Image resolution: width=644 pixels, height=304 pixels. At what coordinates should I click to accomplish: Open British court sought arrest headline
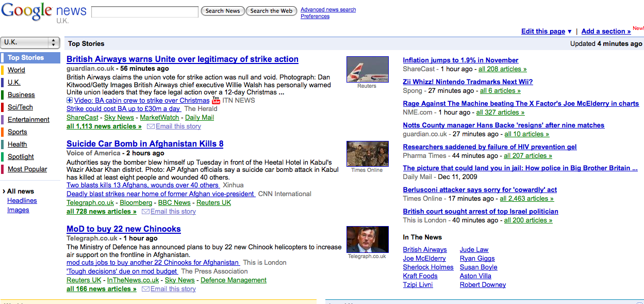point(481,212)
